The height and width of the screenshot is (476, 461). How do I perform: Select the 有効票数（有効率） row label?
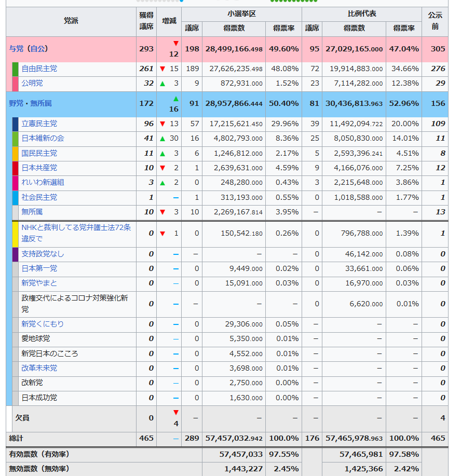[39, 454]
